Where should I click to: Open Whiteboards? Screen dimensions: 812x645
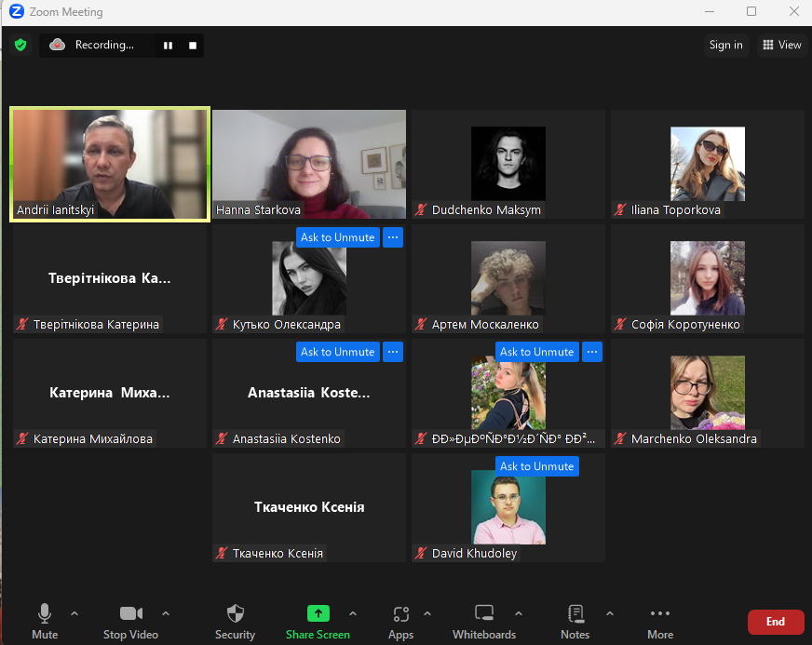(484, 620)
